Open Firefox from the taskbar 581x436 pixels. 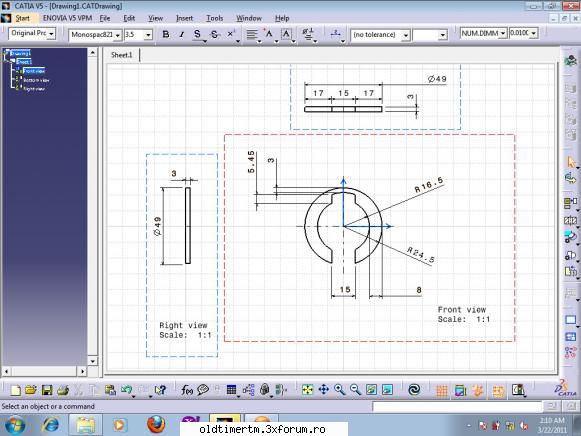(156, 425)
